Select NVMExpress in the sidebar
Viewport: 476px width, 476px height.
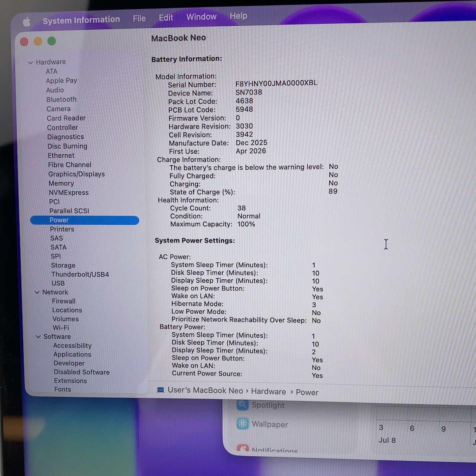tap(69, 192)
